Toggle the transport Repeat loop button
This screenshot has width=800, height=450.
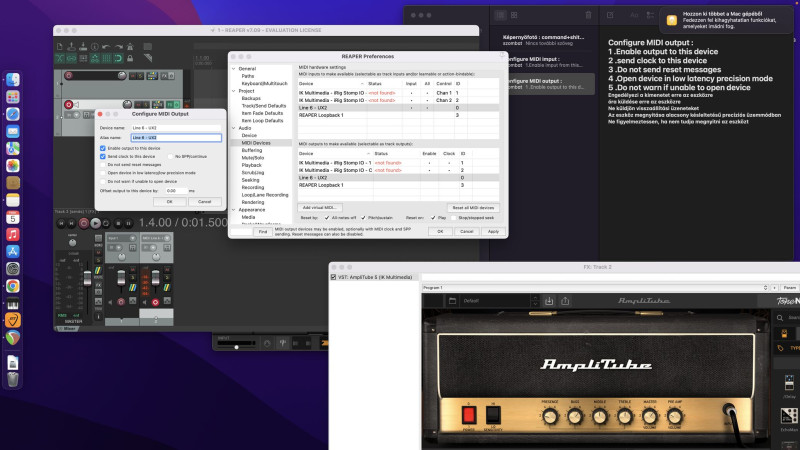106,223
